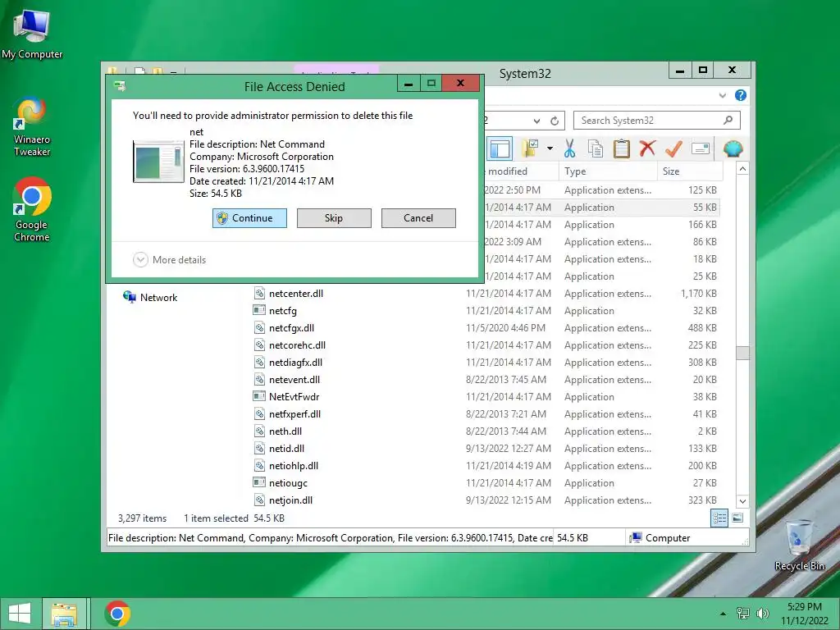Screen dimensions: 840x630
Task: Click the NetEvtFwdr application icon
Action: click(259, 396)
